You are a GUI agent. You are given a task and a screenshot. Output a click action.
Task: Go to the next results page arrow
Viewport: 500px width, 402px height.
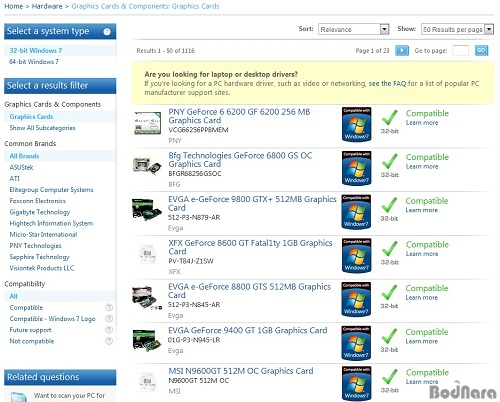point(402,50)
